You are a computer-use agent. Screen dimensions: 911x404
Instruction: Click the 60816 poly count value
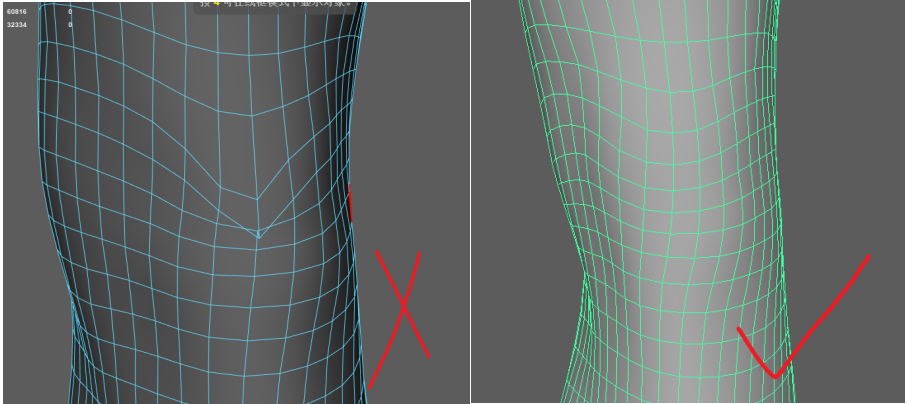(16, 12)
